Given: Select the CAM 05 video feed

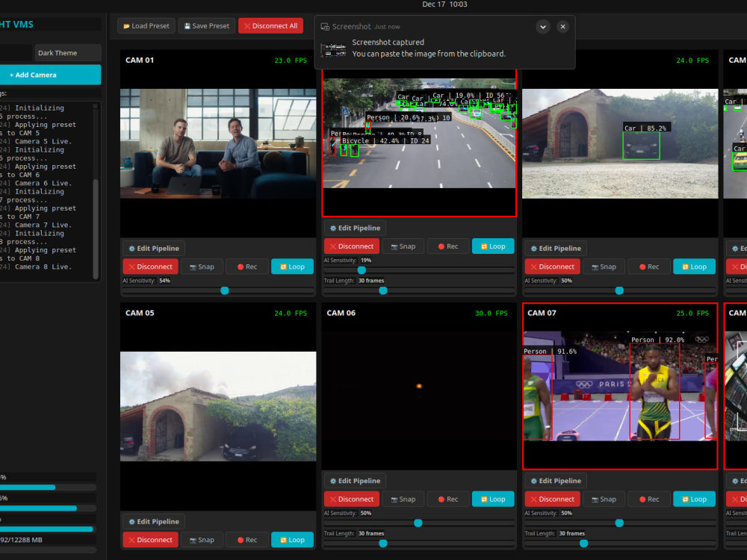Looking at the screenshot, I should point(217,406).
